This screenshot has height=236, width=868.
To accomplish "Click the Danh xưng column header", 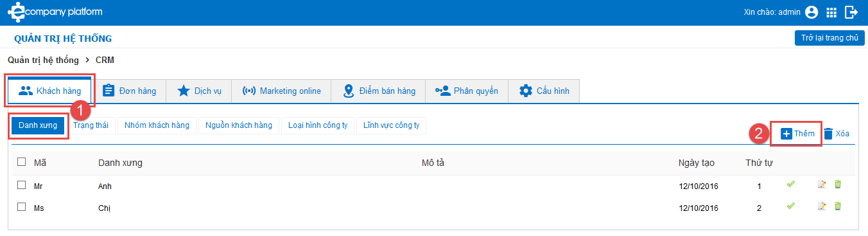I will (120, 163).
